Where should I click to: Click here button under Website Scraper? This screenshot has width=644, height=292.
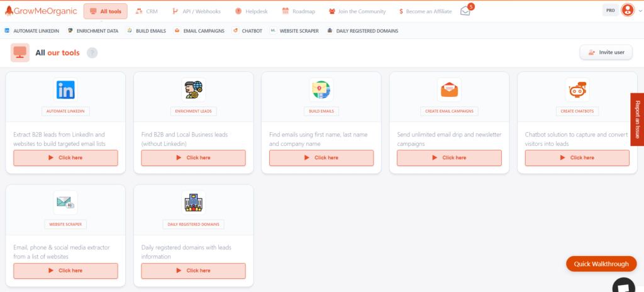tap(65, 271)
